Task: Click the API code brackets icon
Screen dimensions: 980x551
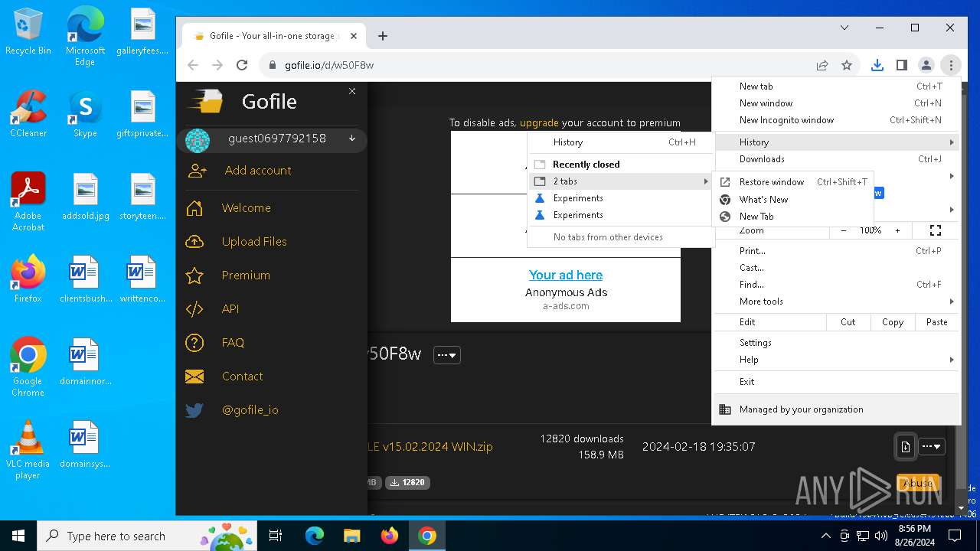Action: (x=194, y=309)
